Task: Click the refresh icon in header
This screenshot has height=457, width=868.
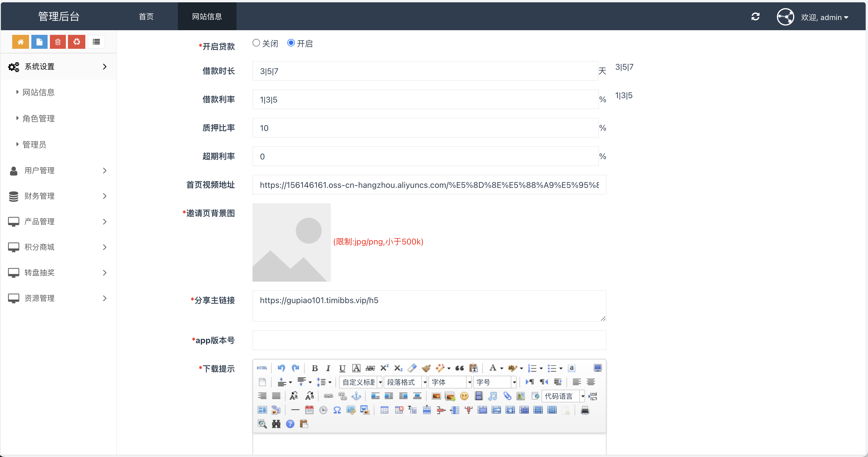Action: pyautogui.click(x=755, y=17)
